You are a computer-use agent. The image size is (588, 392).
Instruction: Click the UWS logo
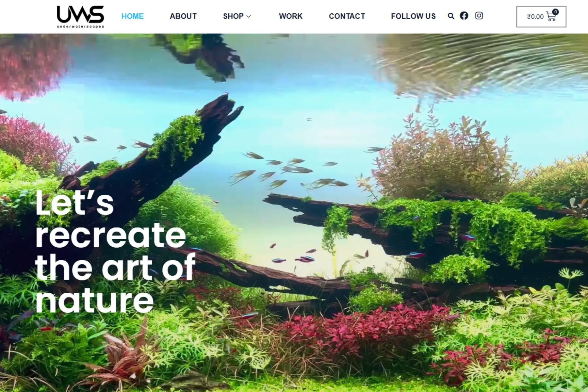click(x=80, y=14)
